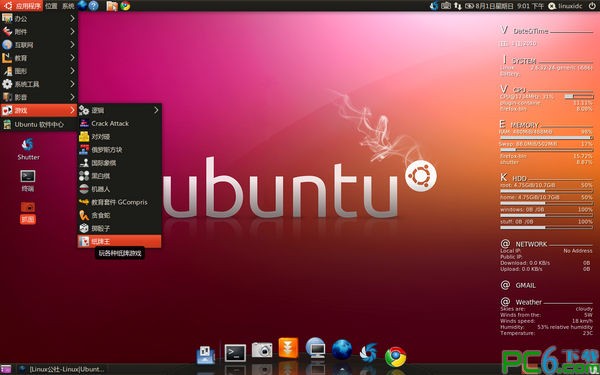
Task: Open the 应用程序 Applications menu
Action: (22, 6)
